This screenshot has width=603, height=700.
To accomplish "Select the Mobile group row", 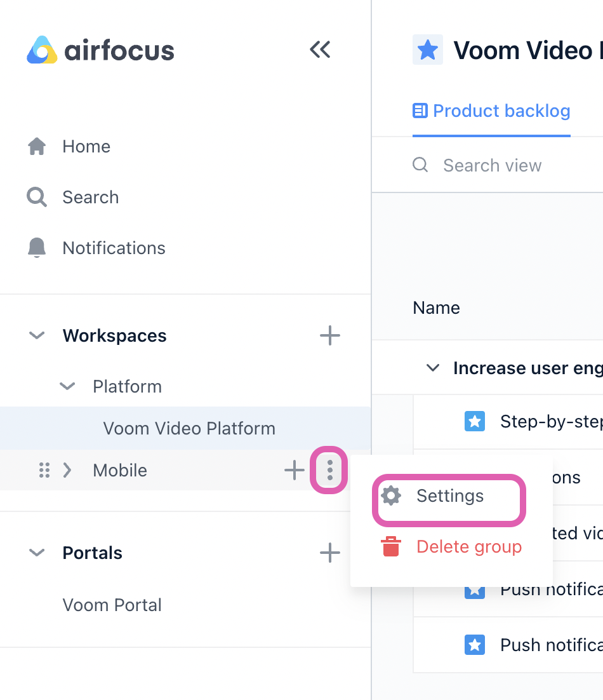I will [185, 470].
